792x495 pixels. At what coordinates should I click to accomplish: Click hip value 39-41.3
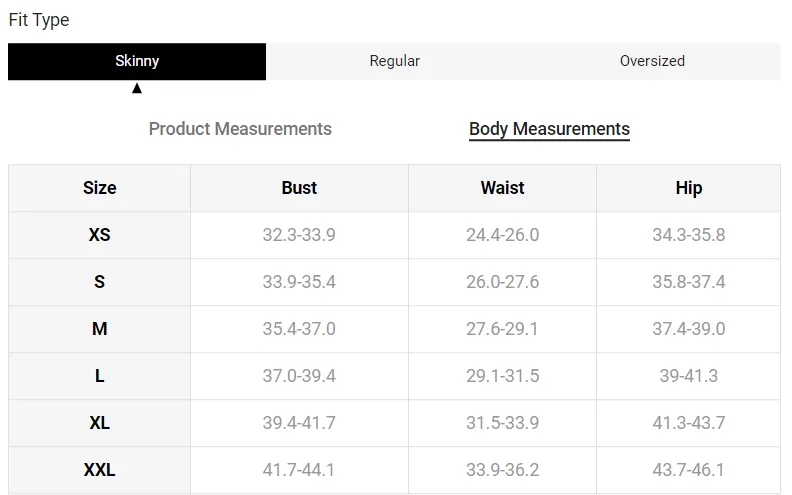tap(689, 376)
